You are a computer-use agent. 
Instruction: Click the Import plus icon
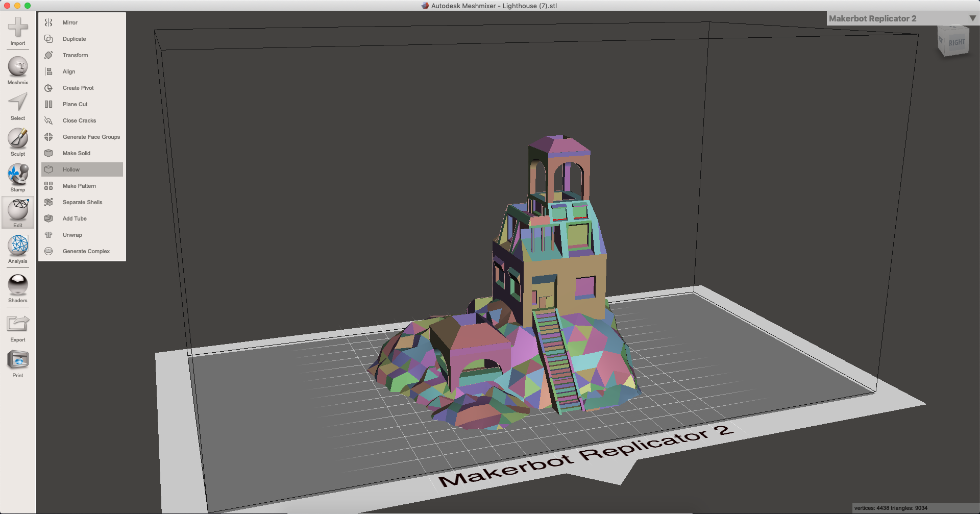(18, 27)
